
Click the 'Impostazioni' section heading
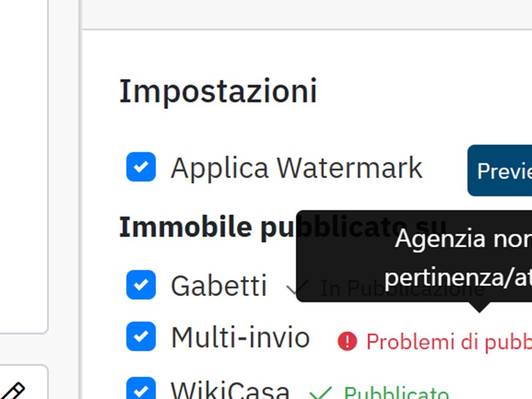click(217, 91)
